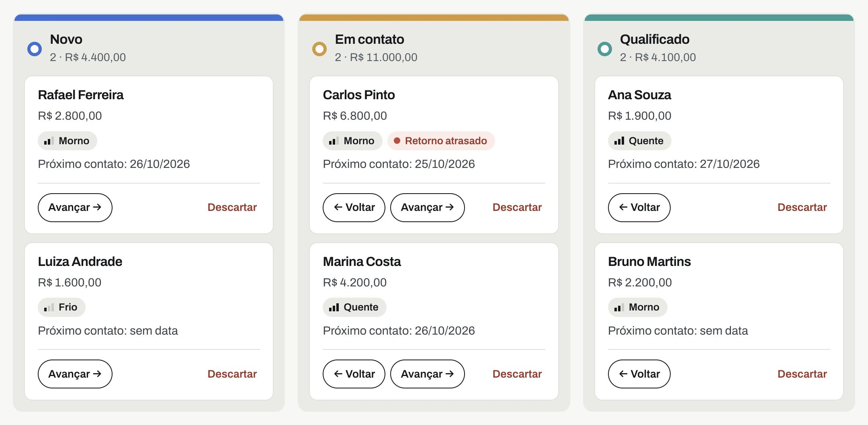This screenshot has height=425, width=868.
Task: Click the R$ 4.200,00 value
Action: 355,282
